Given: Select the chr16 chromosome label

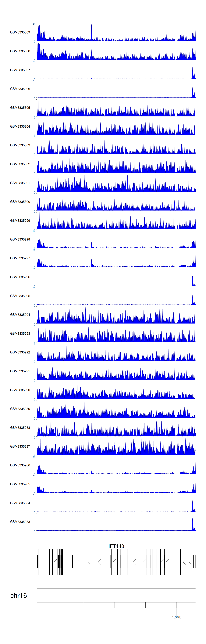Looking at the screenshot, I should coord(19,596).
